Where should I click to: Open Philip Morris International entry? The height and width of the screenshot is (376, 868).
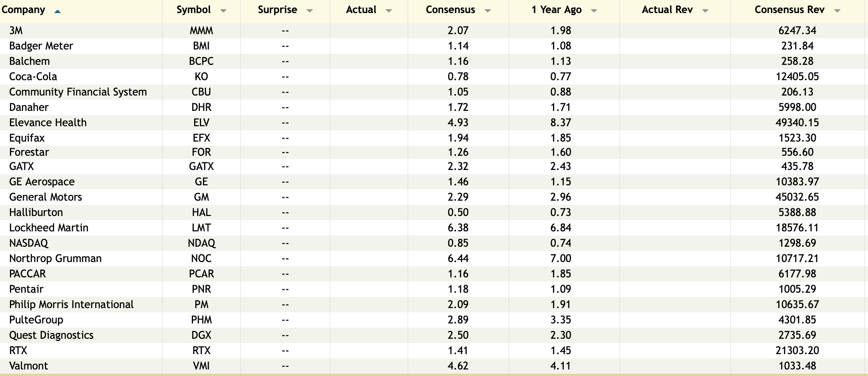point(71,305)
